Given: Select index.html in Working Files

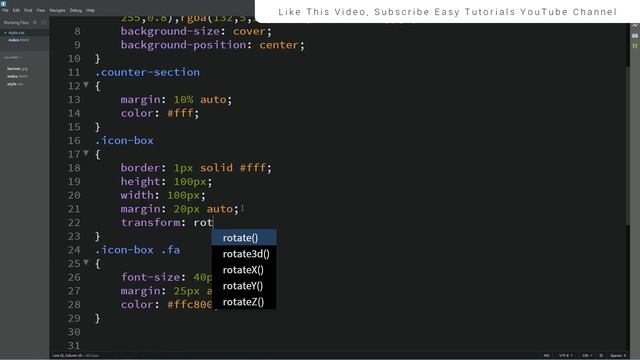Looking at the screenshot, I should (x=18, y=40).
